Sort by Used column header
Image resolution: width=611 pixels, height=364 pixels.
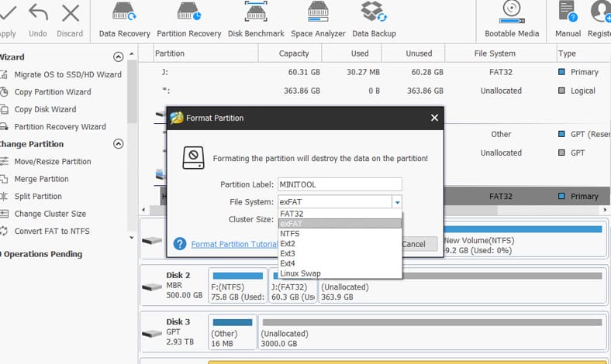[351, 53]
